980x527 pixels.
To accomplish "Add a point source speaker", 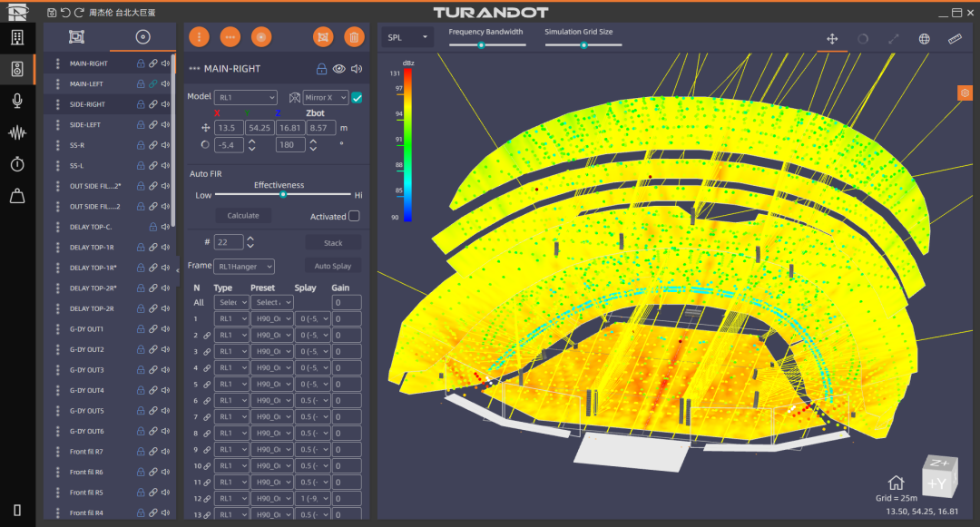I will click(261, 37).
